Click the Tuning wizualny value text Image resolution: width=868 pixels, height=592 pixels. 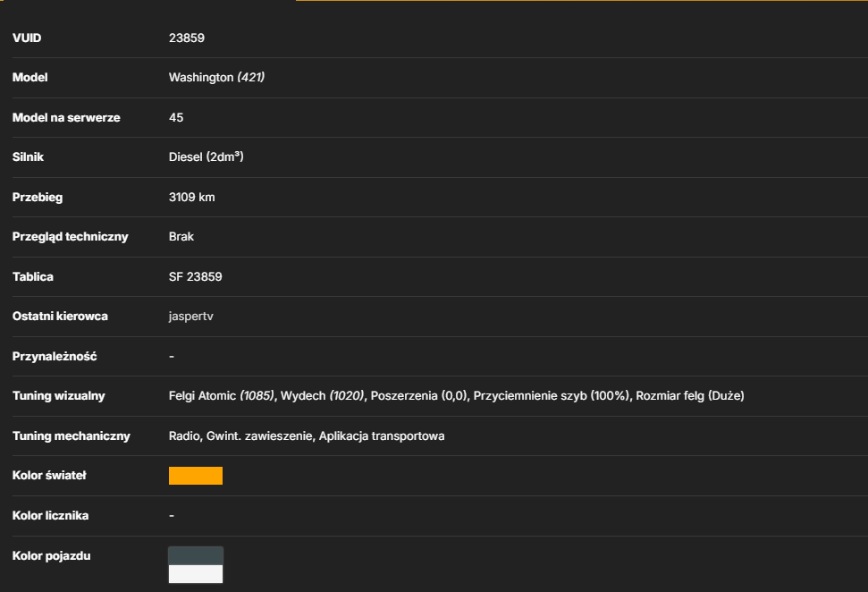[x=456, y=396]
